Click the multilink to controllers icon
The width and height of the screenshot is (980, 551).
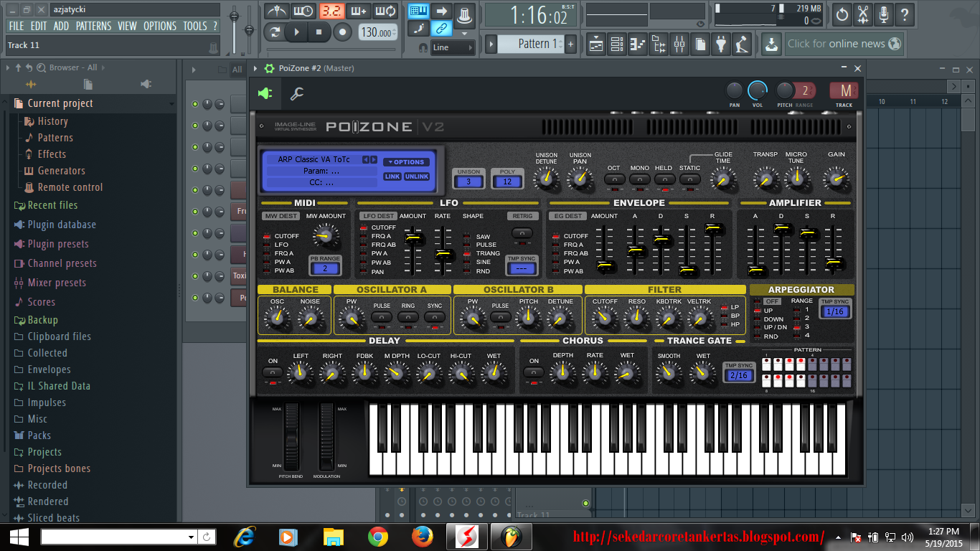click(x=441, y=29)
